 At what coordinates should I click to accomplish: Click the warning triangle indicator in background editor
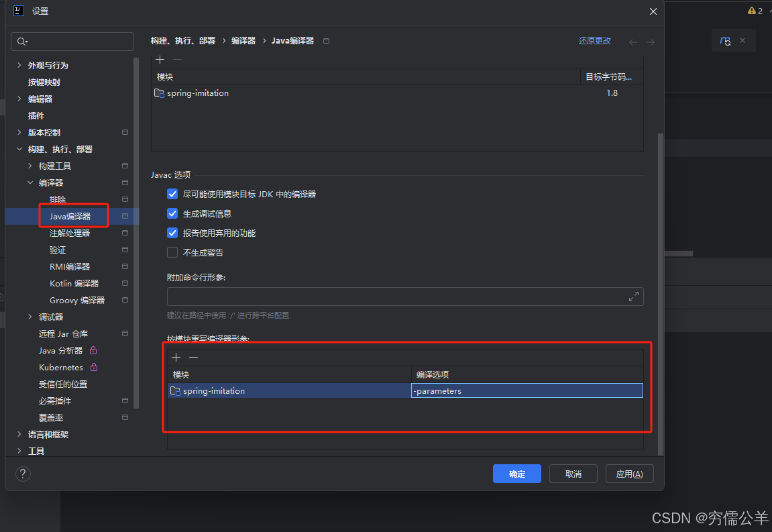pyautogui.click(x=751, y=10)
